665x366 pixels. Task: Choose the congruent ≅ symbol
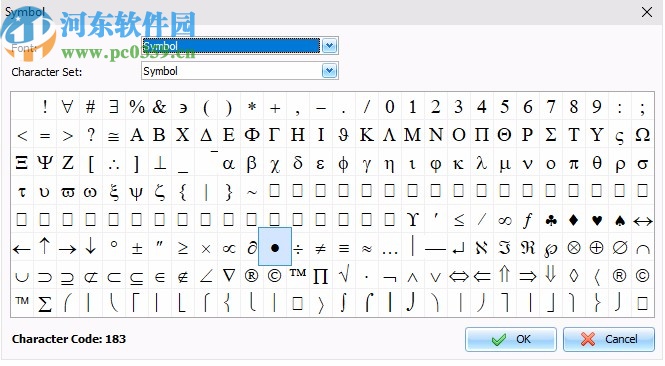click(113, 136)
